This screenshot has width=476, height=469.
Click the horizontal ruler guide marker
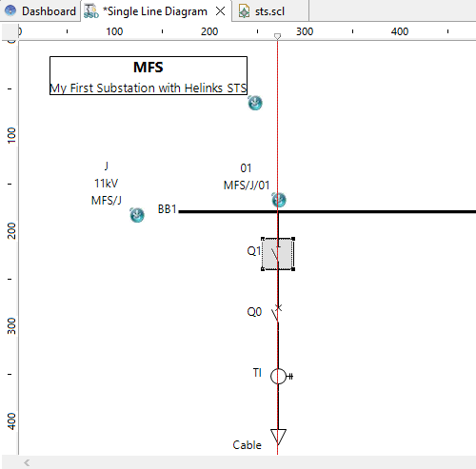click(277, 36)
